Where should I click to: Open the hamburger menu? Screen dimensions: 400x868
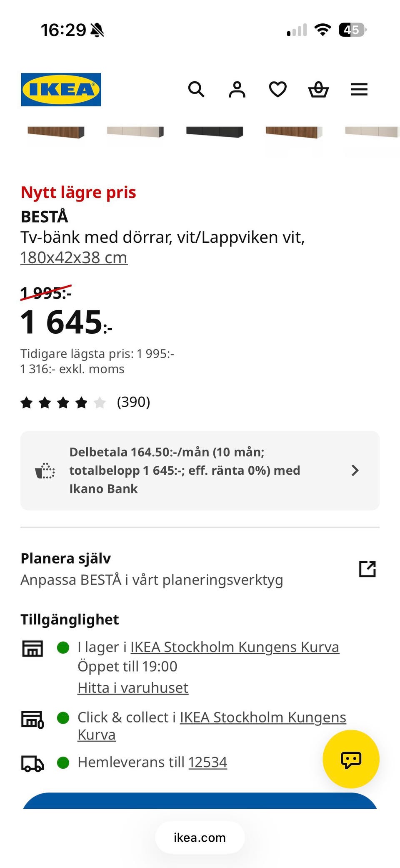[359, 89]
